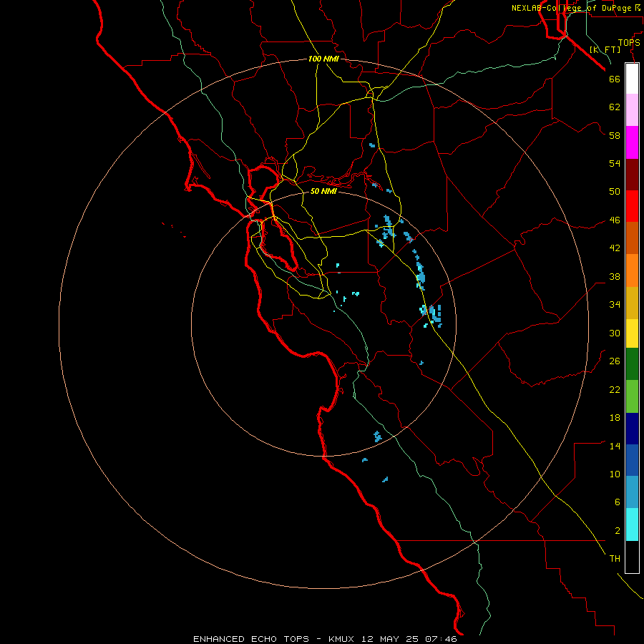Click the cyan 10 kft legend swatch

pos(632,525)
